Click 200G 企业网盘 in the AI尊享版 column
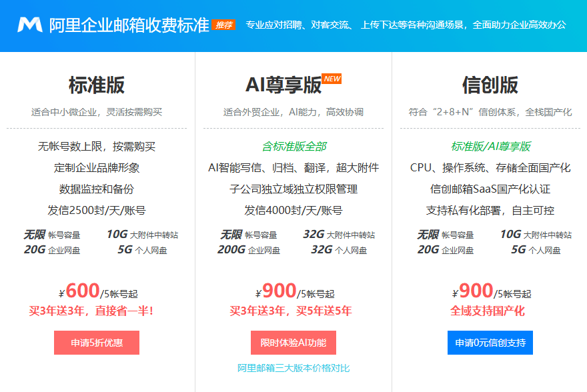This screenshot has width=587, height=392. [249, 250]
